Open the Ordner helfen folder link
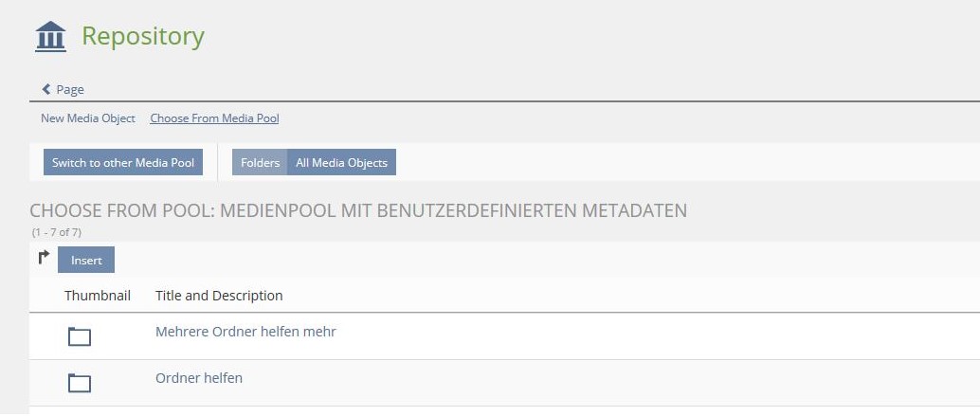Viewport: 980px width, 416px height. [x=199, y=378]
